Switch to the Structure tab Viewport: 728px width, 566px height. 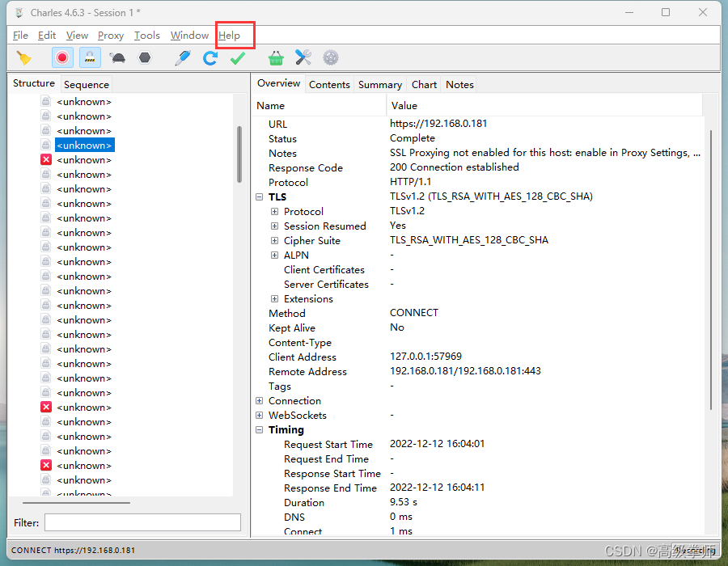(x=34, y=83)
